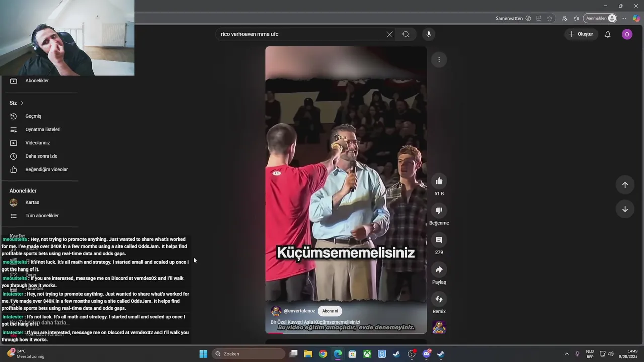Open the Copilot sidebar icon
This screenshot has height=362, width=644.
pos(636,18)
